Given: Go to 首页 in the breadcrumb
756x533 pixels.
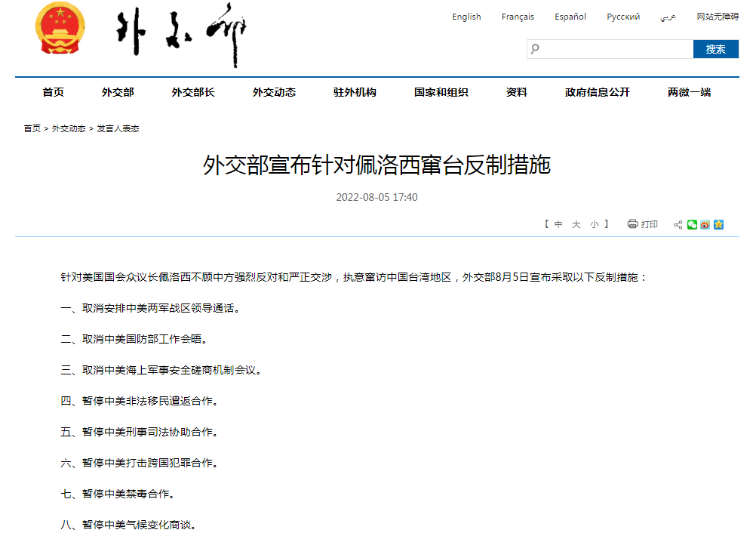Looking at the screenshot, I should (32, 128).
